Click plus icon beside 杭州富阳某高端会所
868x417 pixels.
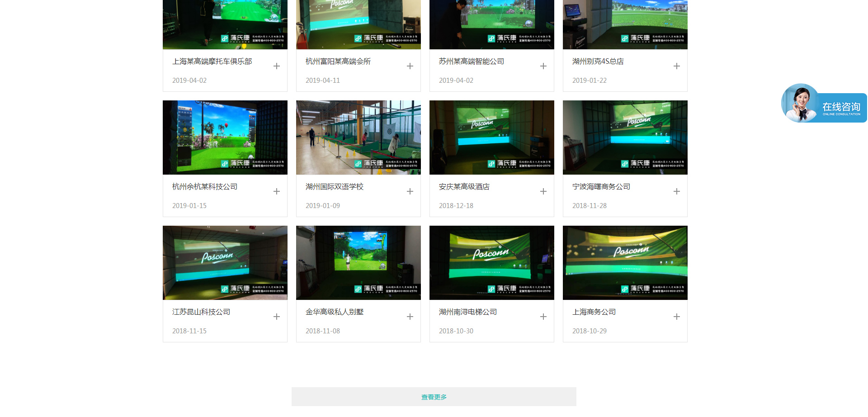coord(410,66)
